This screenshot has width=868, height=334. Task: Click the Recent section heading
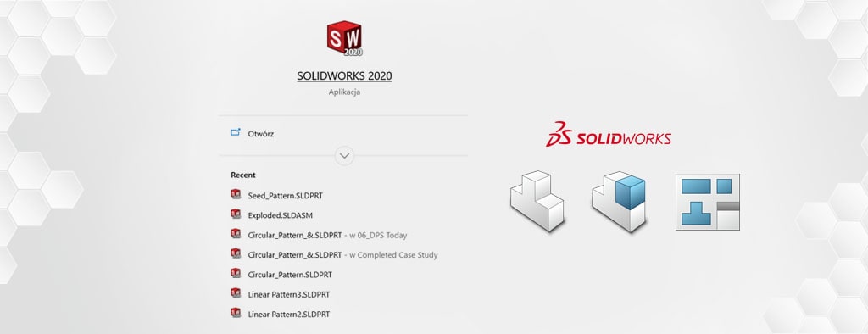coord(243,175)
